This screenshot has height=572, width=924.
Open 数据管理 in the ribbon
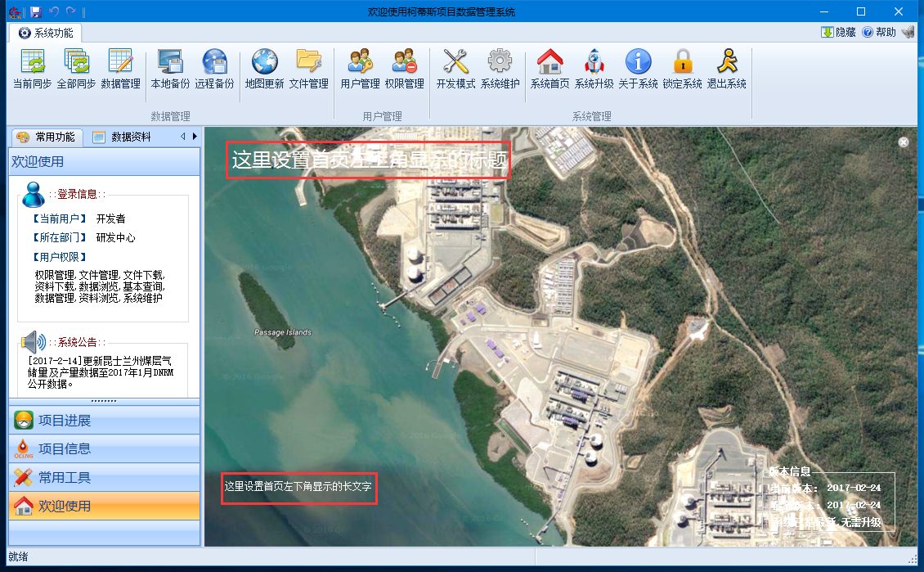click(120, 63)
